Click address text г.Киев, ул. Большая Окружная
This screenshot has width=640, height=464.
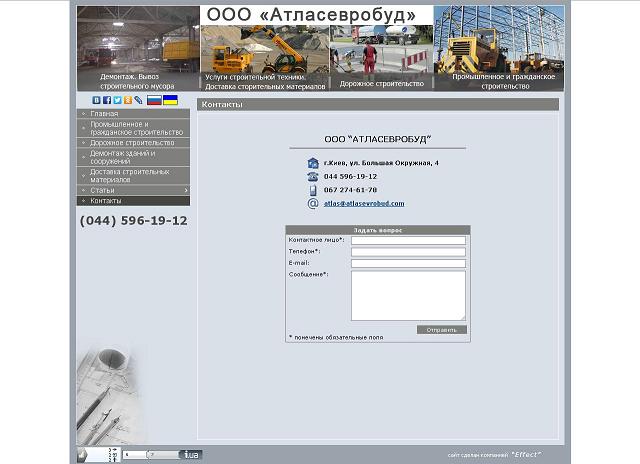[x=381, y=163]
